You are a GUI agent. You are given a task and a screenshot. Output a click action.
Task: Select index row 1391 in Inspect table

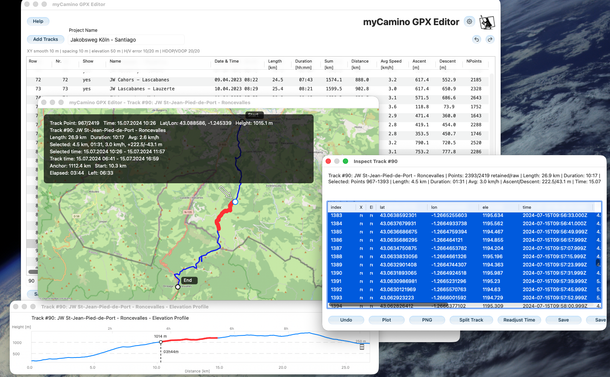[x=464, y=281]
